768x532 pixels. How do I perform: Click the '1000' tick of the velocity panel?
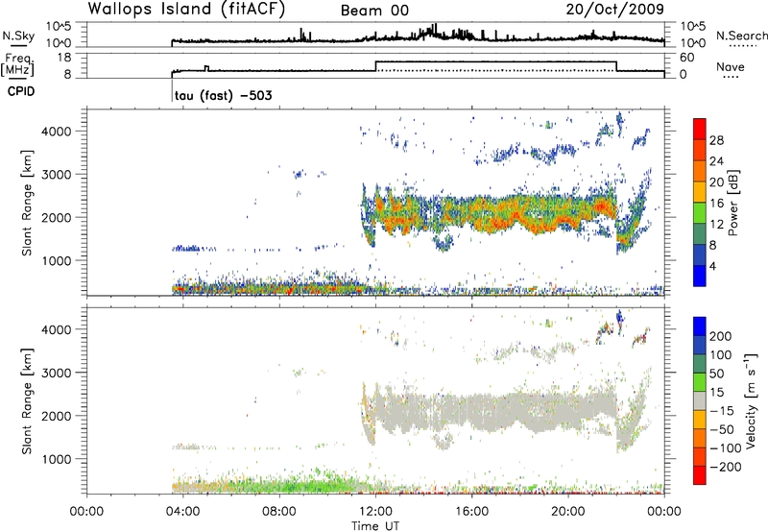(57, 459)
